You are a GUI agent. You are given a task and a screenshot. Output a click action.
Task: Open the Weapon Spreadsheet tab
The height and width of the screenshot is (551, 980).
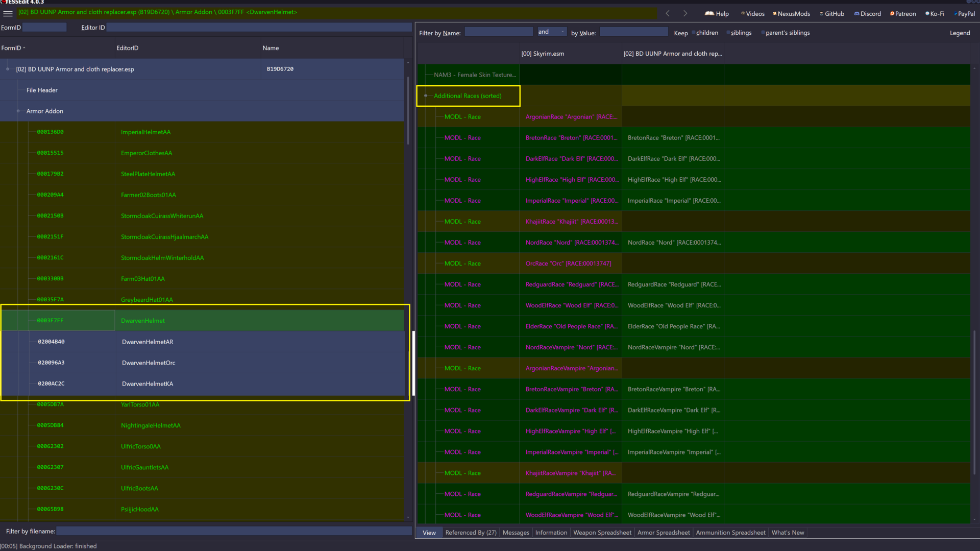point(602,533)
